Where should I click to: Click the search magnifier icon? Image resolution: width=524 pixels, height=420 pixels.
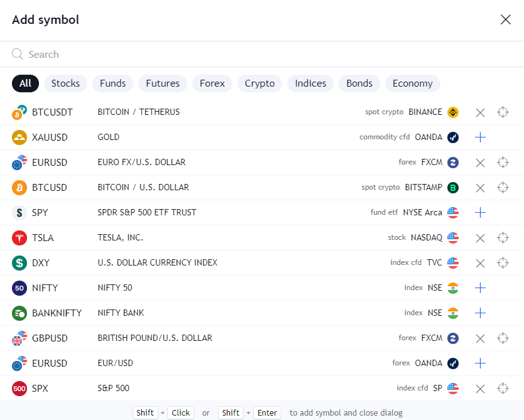coord(18,54)
